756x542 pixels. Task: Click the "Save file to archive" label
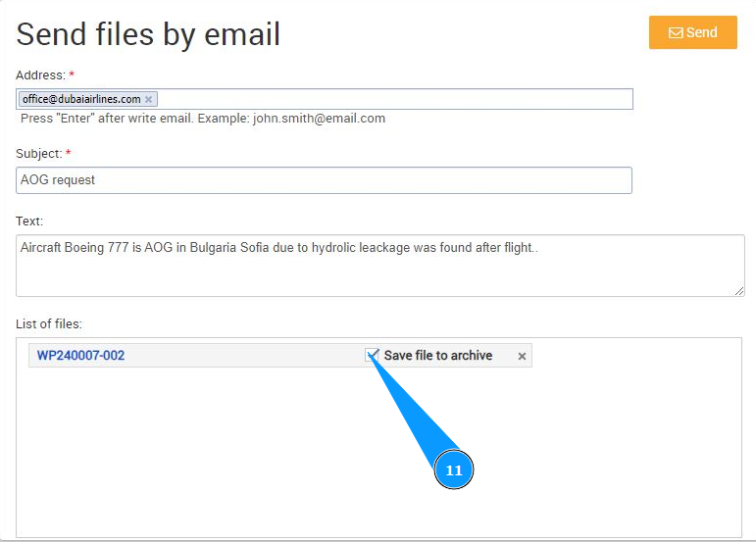[437, 356]
